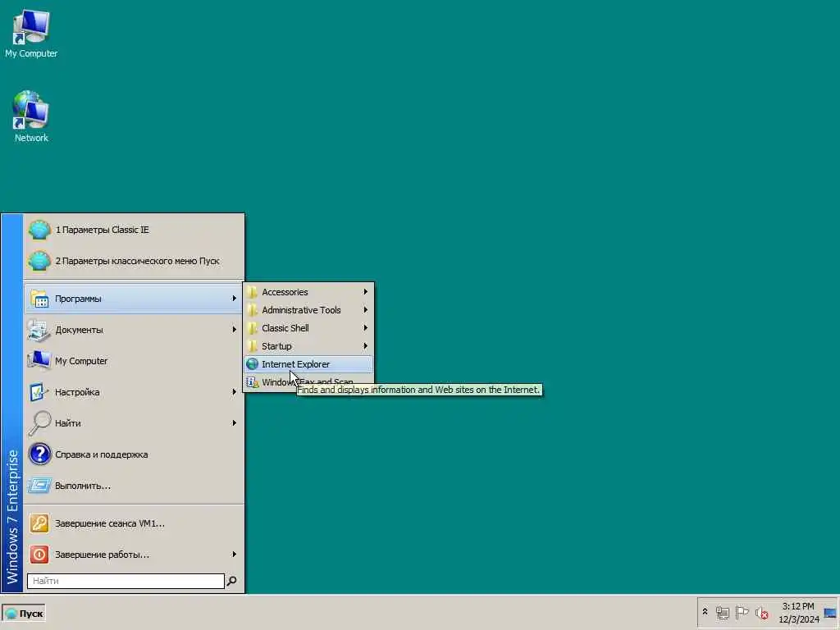Select Справка и поддержка menu item
This screenshot has height=630, width=840.
click(x=134, y=454)
